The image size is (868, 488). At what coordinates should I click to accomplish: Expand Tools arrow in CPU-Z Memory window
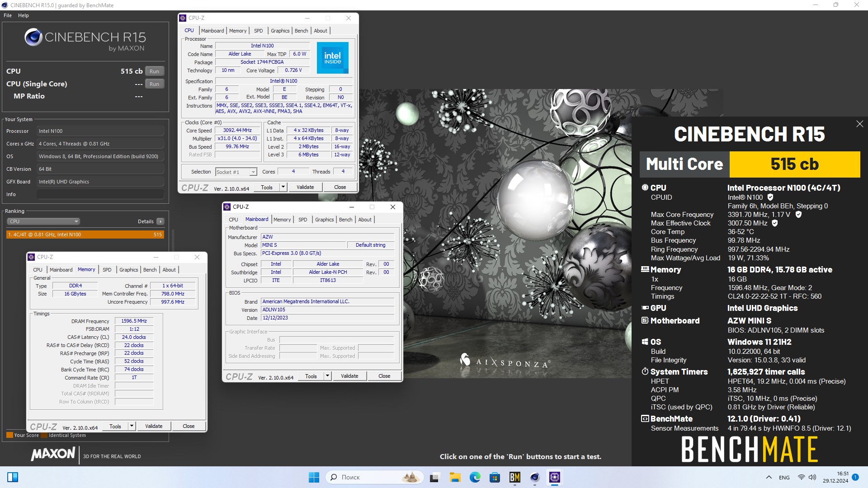tap(132, 426)
